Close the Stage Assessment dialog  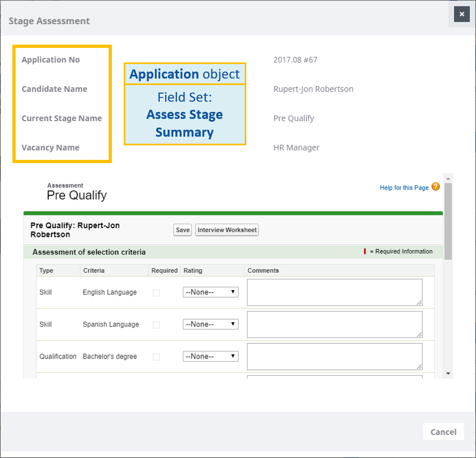[x=461, y=15]
